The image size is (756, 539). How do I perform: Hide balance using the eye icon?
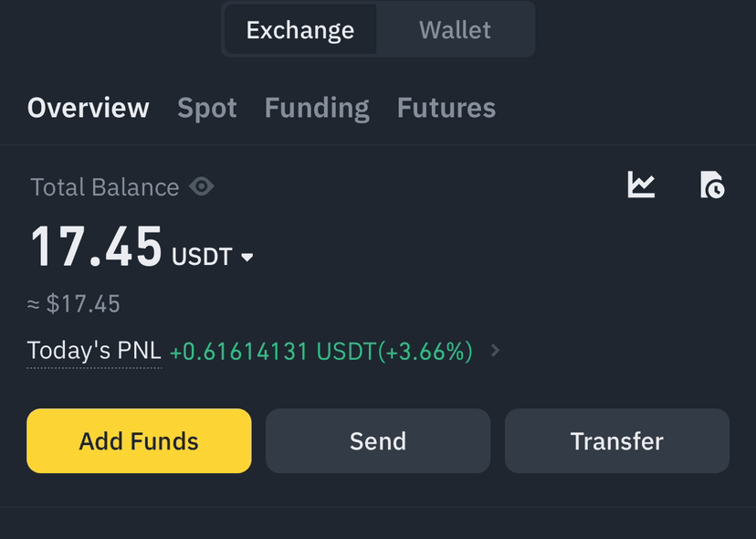[x=202, y=186]
